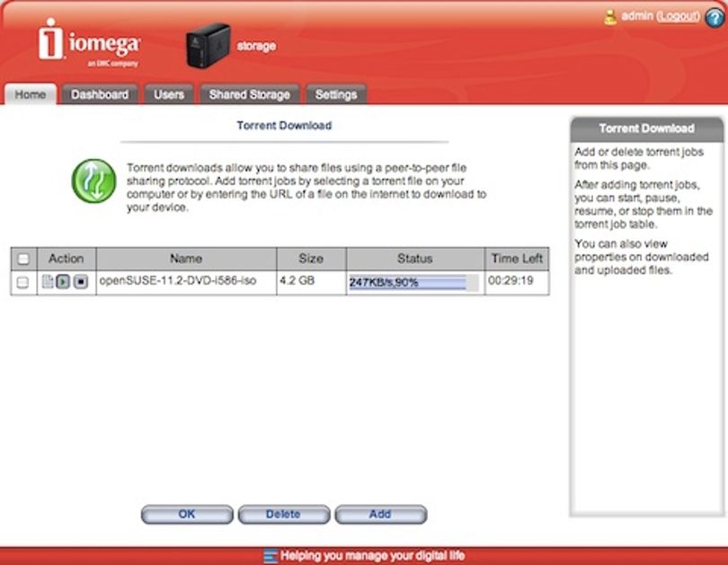Screen dimensions: 728x565
Task: Click the Iomega logo
Action: point(89,43)
